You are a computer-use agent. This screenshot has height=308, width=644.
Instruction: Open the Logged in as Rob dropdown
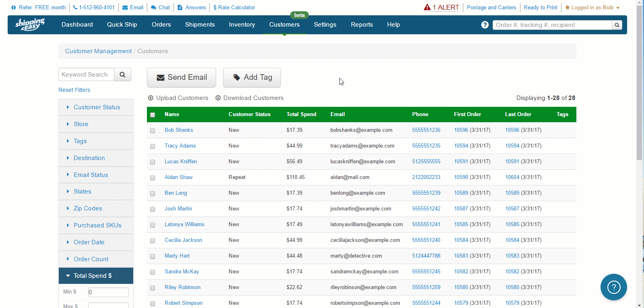(592, 7)
